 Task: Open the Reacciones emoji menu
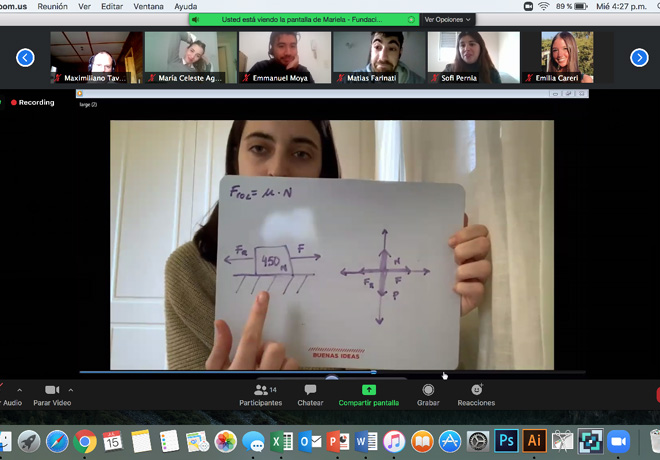[476, 392]
